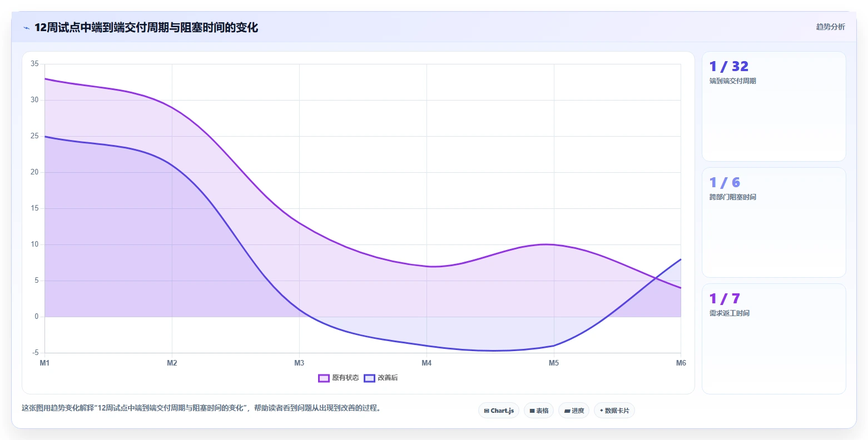This screenshot has width=868, height=440.
Task: Click the trend icon beside the chart title
Action: (26, 28)
